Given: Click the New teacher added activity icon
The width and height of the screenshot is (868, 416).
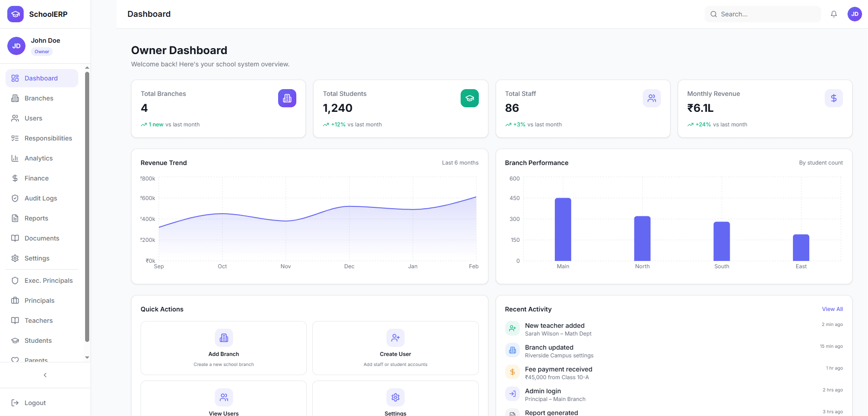Looking at the screenshot, I should 513,328.
